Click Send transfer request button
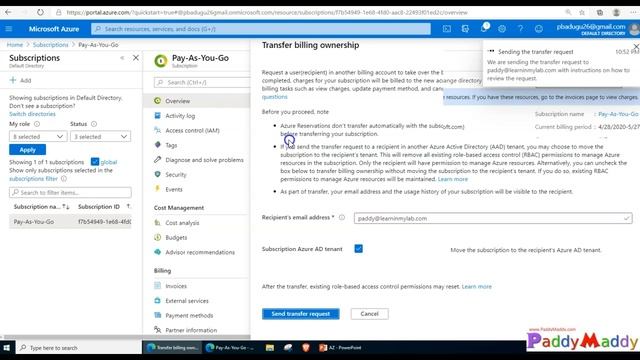Image resolution: width=640 pixels, height=360 pixels. coord(300,314)
